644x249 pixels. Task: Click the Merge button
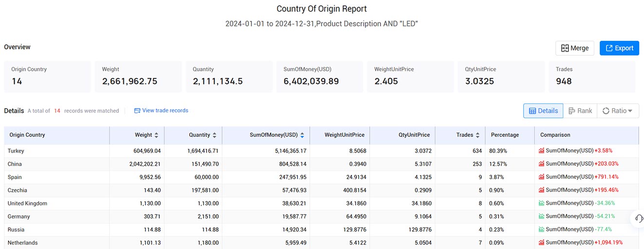click(x=575, y=48)
